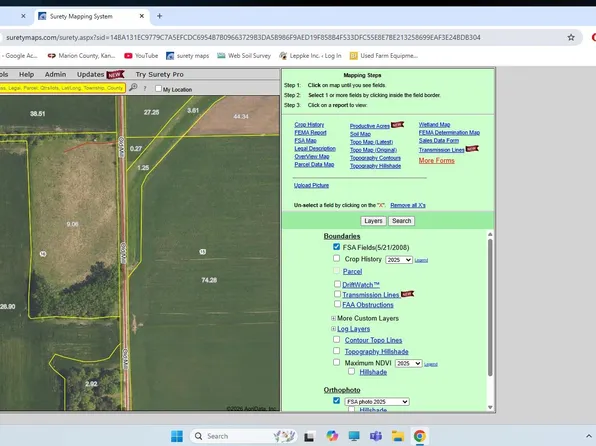Viewport: 596px width, 446px height.
Task: Enable the Topography Hillshade checkbox
Action: [336, 351]
